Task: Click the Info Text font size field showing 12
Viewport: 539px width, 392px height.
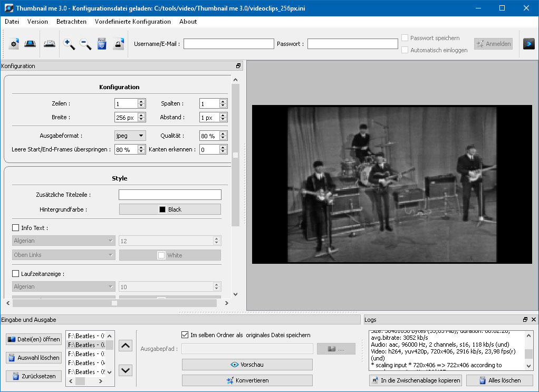Action: (170, 241)
